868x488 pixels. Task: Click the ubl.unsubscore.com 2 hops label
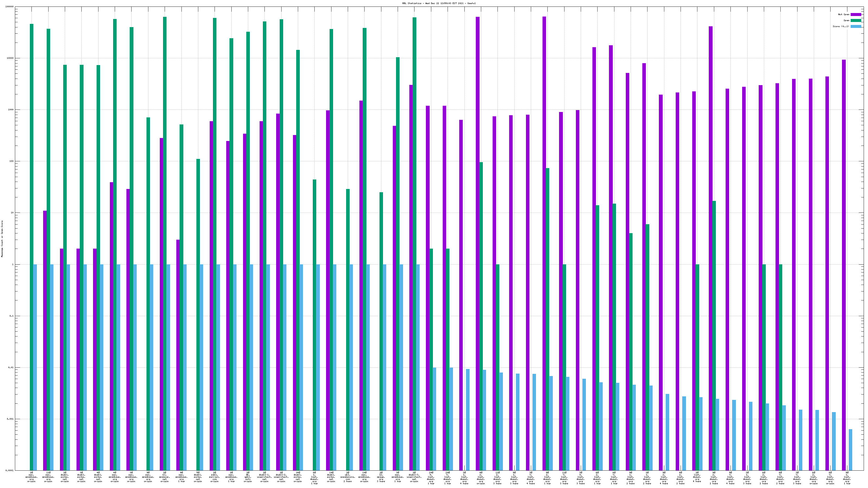pyautogui.click(x=347, y=477)
